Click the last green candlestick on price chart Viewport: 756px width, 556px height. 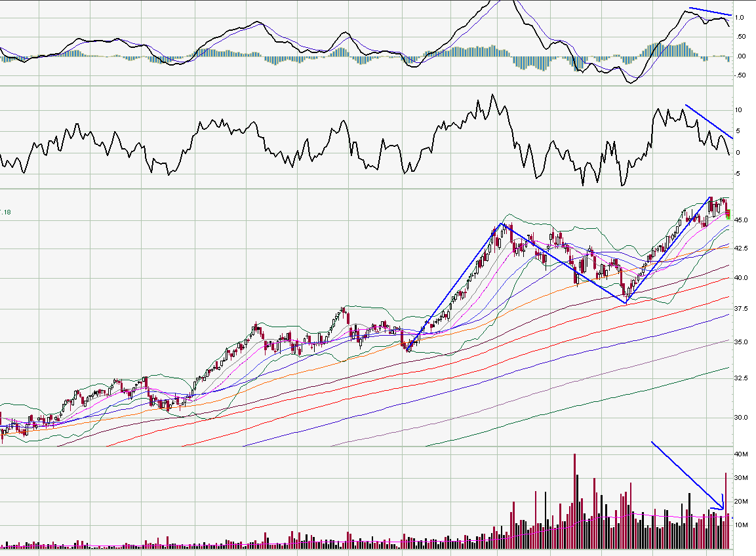[728, 214]
